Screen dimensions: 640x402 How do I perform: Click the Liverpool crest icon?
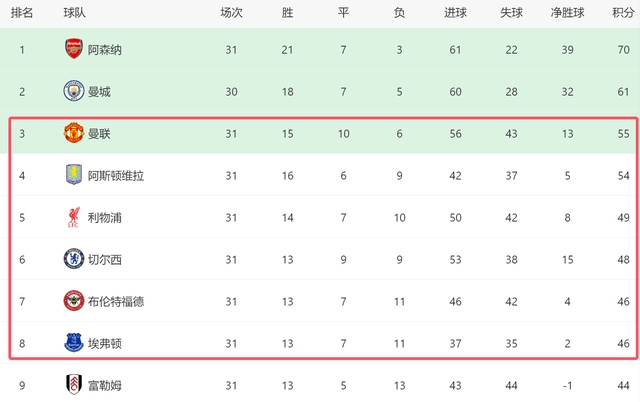73,217
